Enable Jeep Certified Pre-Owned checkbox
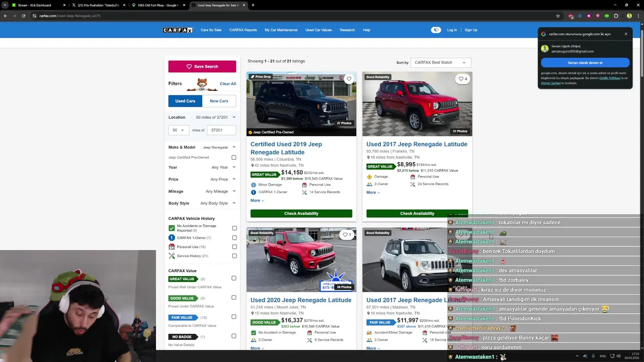 point(234,157)
